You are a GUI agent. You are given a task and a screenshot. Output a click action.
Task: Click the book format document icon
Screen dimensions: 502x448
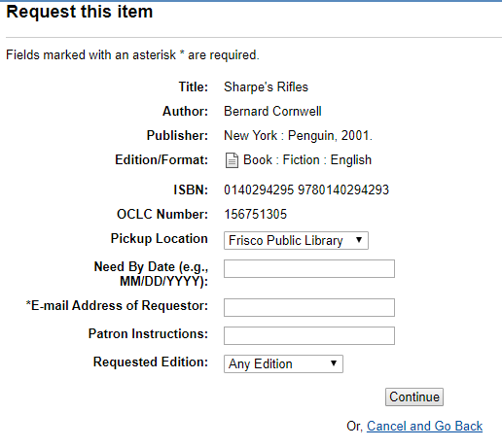[x=232, y=160]
